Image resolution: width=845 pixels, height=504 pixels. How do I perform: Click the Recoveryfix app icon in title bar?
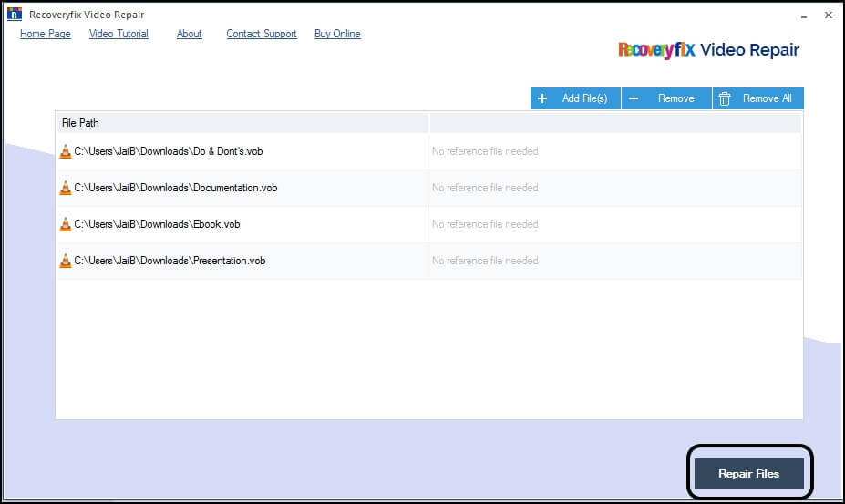(x=15, y=14)
